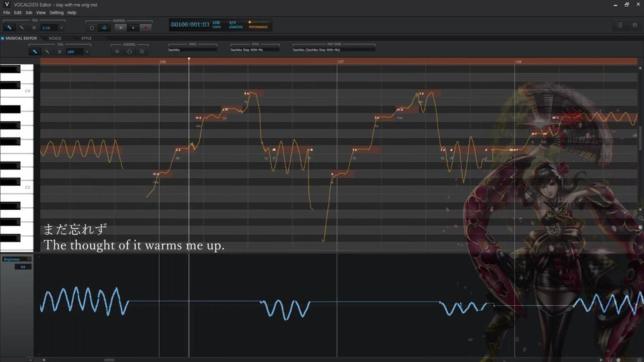Select the note labeled 'ma' at measure 106

pyautogui.click(x=162, y=174)
